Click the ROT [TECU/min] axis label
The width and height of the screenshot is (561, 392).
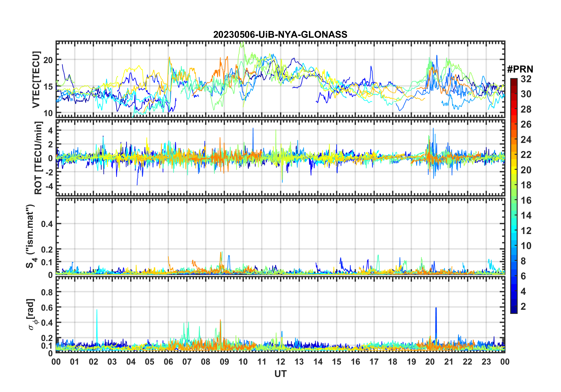coord(38,158)
